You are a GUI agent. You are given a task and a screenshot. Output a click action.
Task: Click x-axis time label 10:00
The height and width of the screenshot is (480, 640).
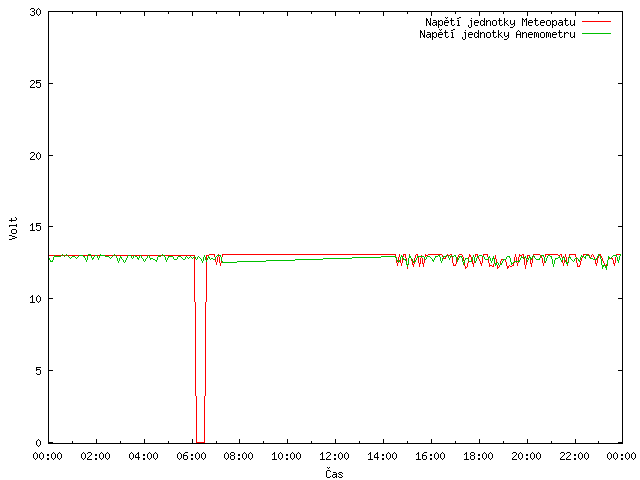coord(287,456)
